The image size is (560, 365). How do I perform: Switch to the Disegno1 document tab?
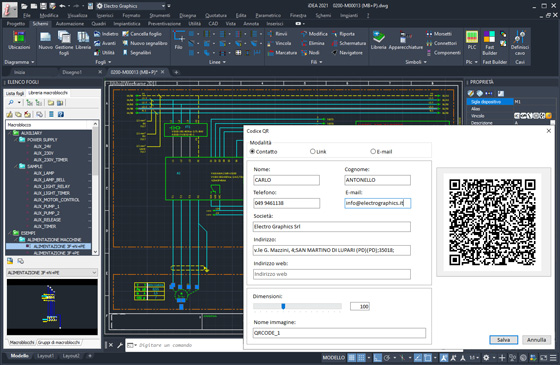[x=72, y=72]
